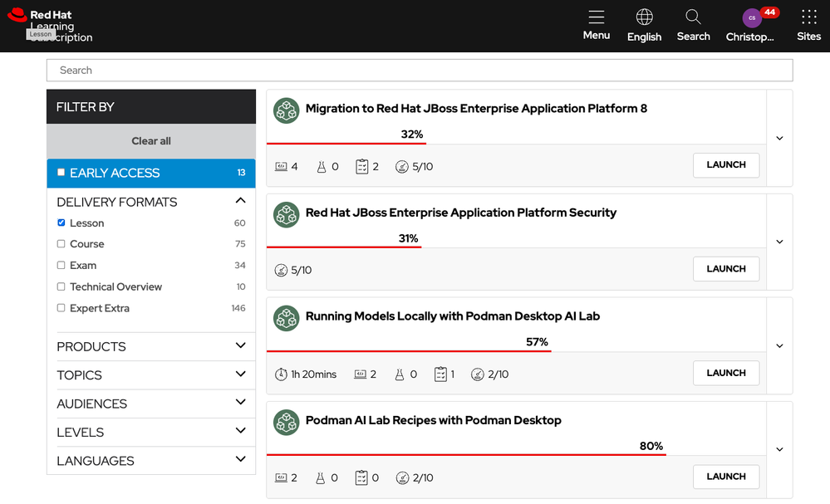Screen dimensions: 830x504
Task: Click the catalog search input field
Action: click(420, 71)
